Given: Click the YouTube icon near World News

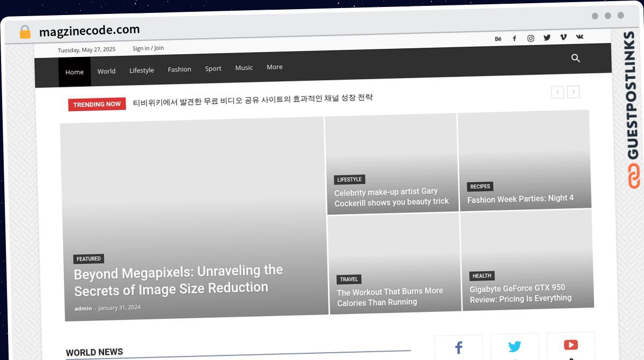Looking at the screenshot, I should tap(570, 345).
